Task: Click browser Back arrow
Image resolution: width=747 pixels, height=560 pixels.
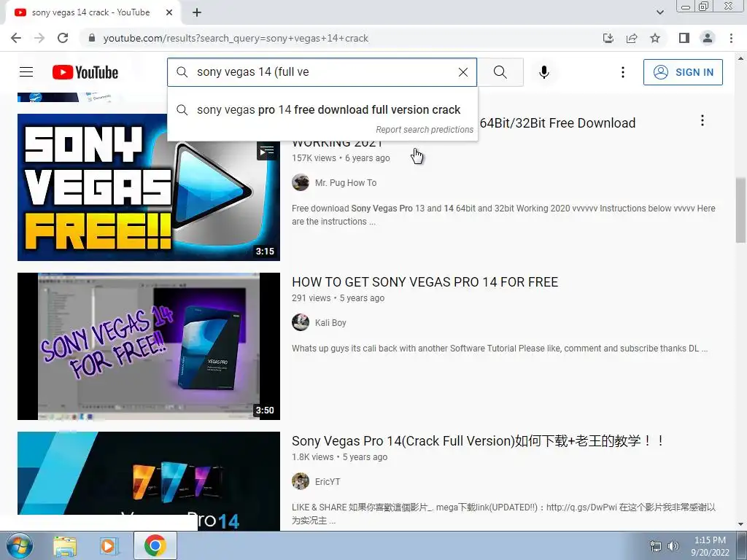Action: (x=16, y=38)
